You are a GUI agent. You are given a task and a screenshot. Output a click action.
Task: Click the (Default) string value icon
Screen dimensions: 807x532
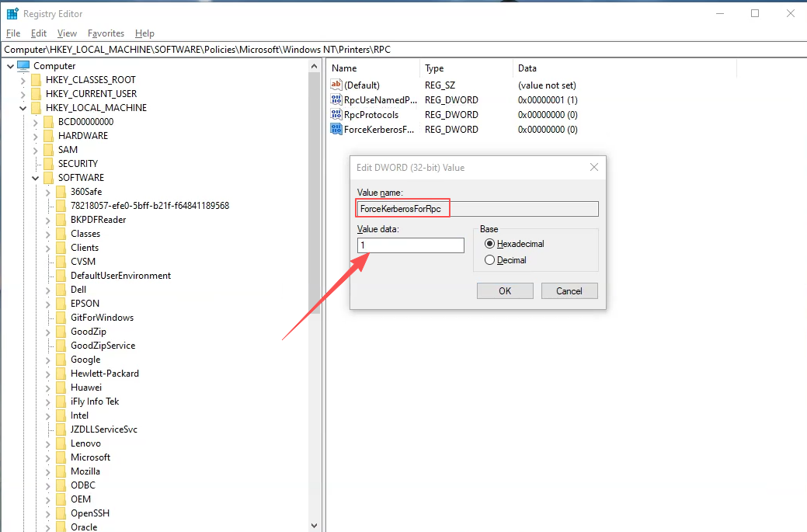tap(336, 85)
